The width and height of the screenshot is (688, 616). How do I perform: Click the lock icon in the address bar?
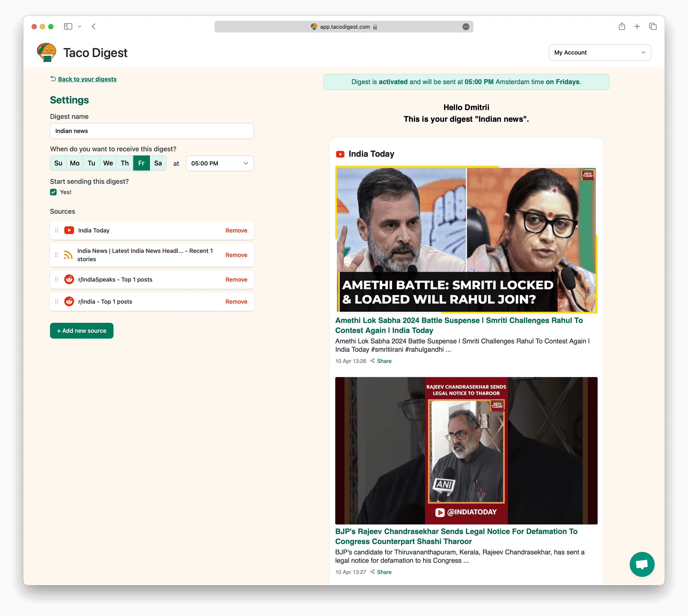point(375,27)
